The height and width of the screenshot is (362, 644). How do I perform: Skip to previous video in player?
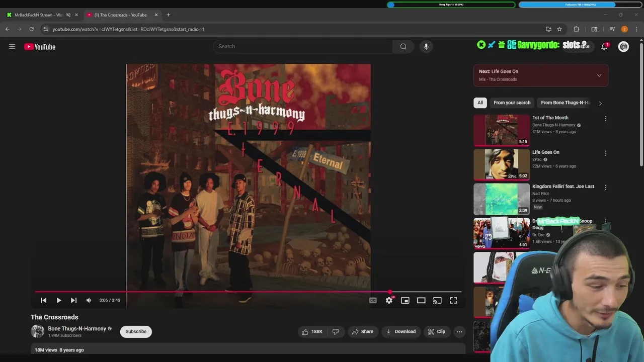point(43,300)
